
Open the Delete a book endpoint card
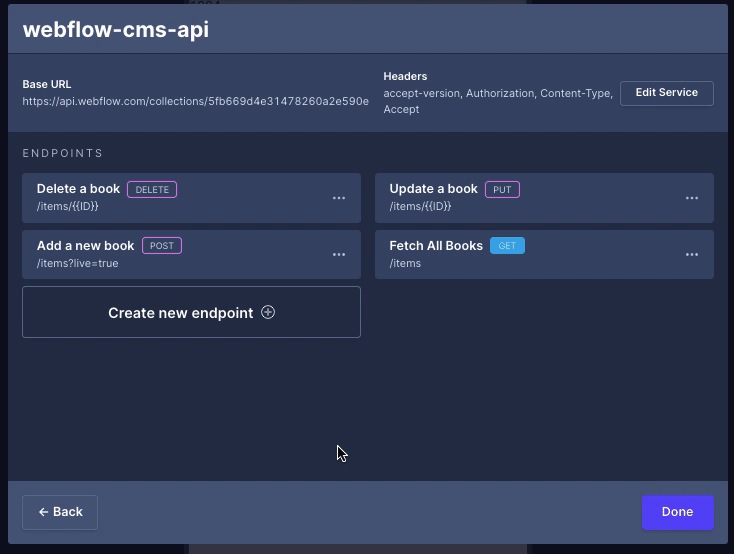(x=191, y=198)
